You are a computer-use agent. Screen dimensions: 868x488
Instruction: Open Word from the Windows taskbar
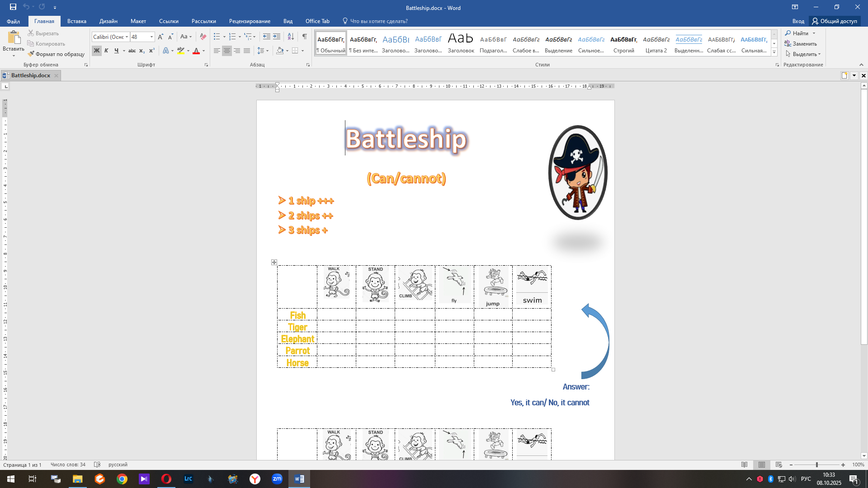(299, 479)
